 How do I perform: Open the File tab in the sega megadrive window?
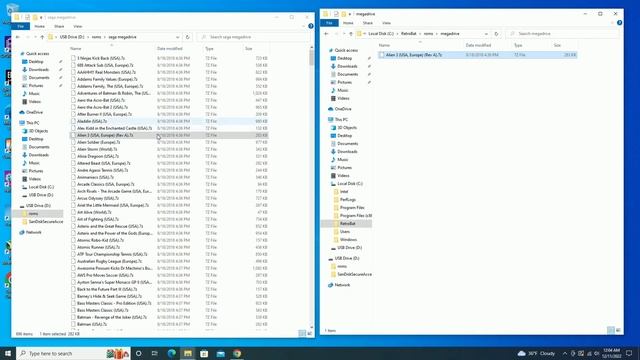coord(20,27)
